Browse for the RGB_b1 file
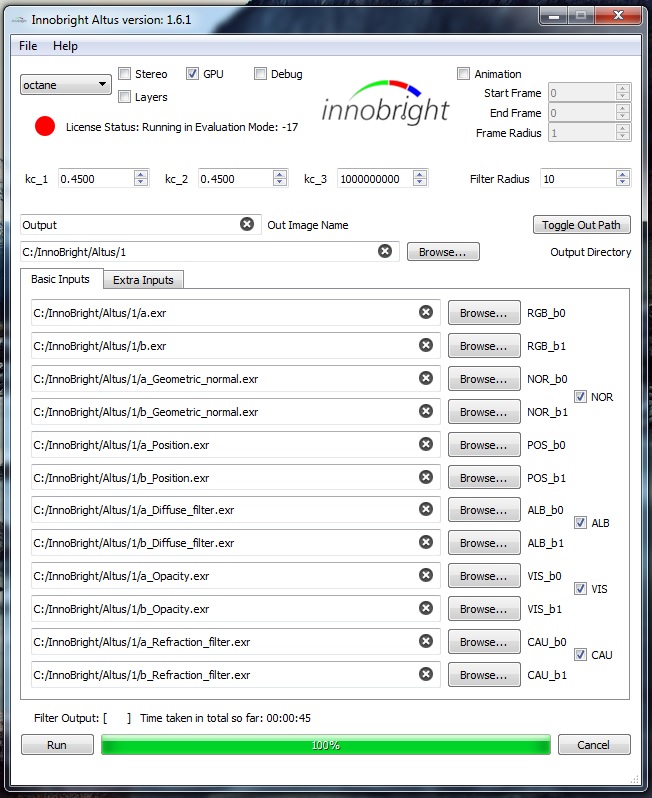 [x=484, y=346]
